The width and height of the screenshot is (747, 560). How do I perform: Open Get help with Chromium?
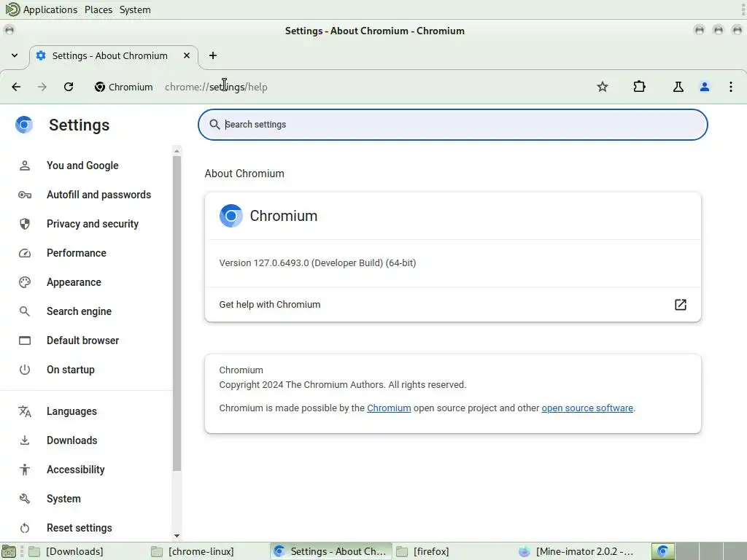[452, 304]
